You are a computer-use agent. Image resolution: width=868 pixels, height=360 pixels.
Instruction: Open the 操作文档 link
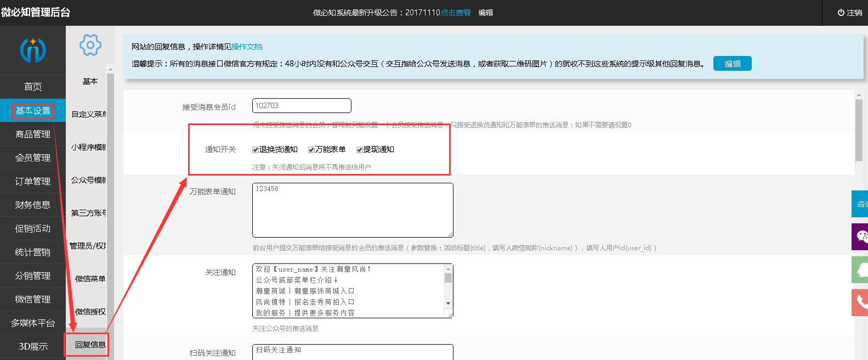coord(247,47)
